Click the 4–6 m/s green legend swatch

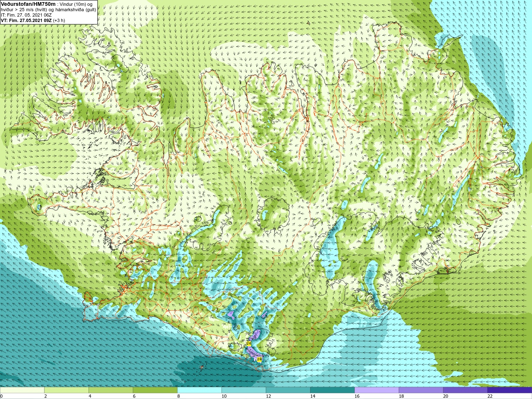(x=111, y=390)
